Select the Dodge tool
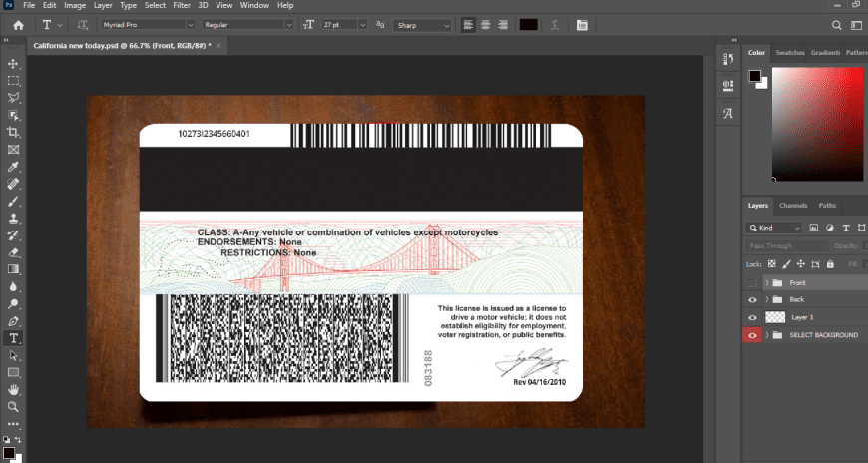868x463 pixels. click(13, 304)
